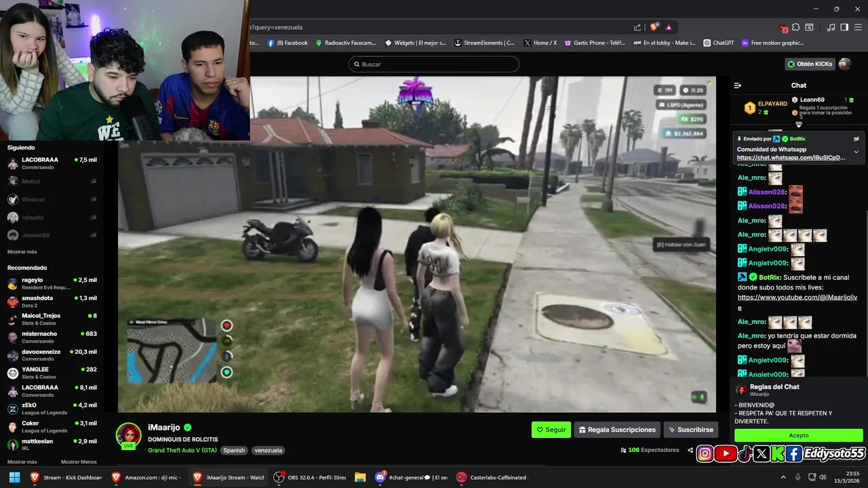
Task: Open the Facebook bookmark
Action: pos(288,43)
